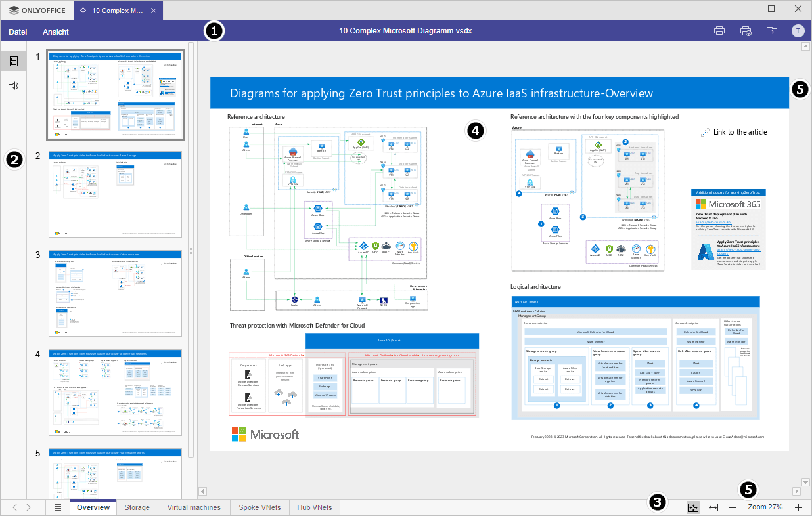Click the canvas scroll down arrow
This screenshot has height=516, width=812.
tap(805, 482)
